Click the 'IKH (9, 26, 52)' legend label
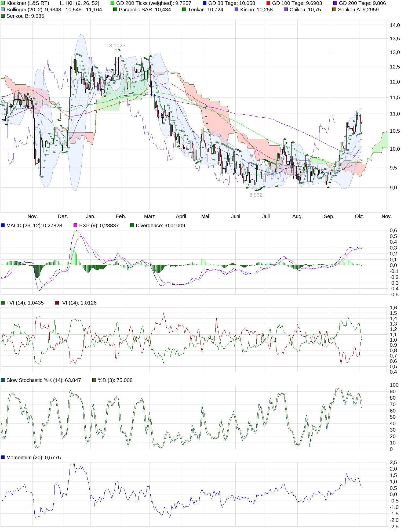The width and height of the screenshot is (408, 532). (83, 3)
